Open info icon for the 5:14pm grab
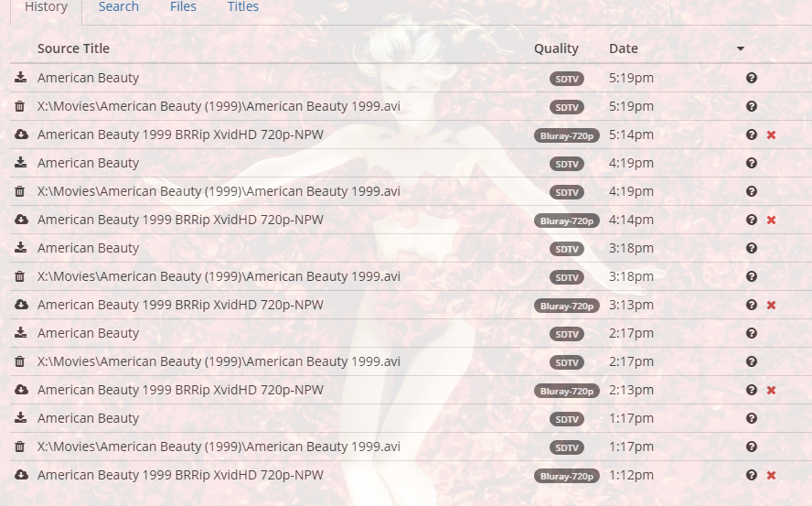 (752, 135)
